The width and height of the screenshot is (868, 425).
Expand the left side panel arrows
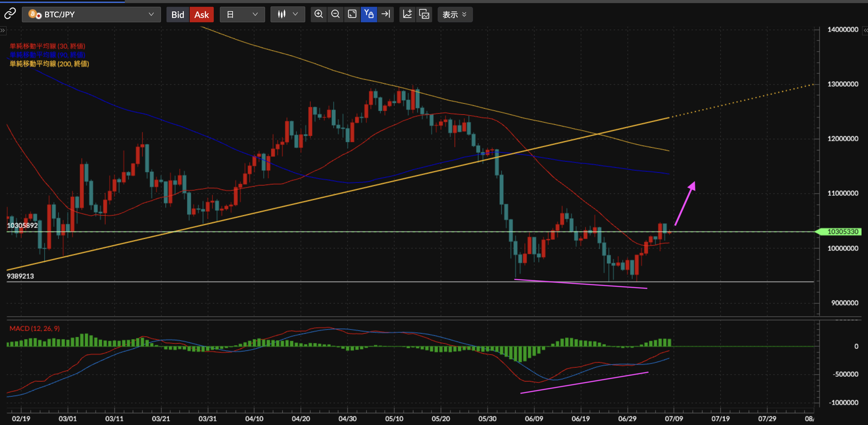point(3,30)
